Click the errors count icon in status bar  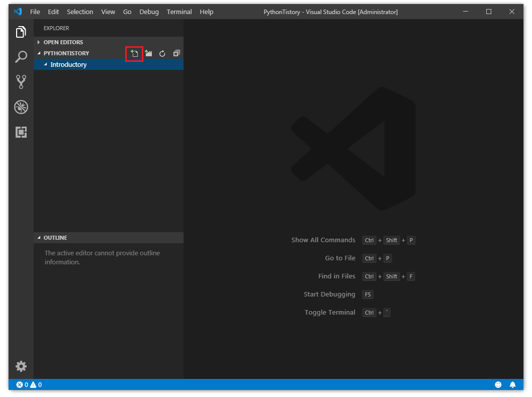(x=20, y=384)
